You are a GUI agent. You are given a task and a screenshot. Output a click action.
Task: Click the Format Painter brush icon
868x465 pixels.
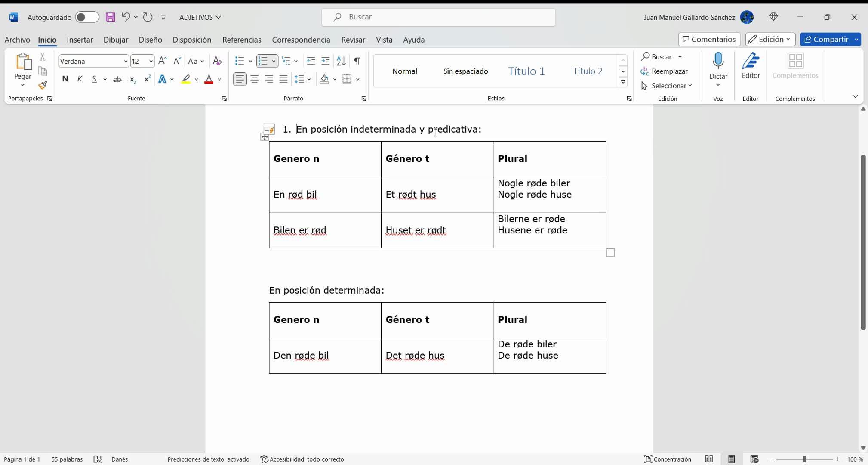(x=42, y=85)
